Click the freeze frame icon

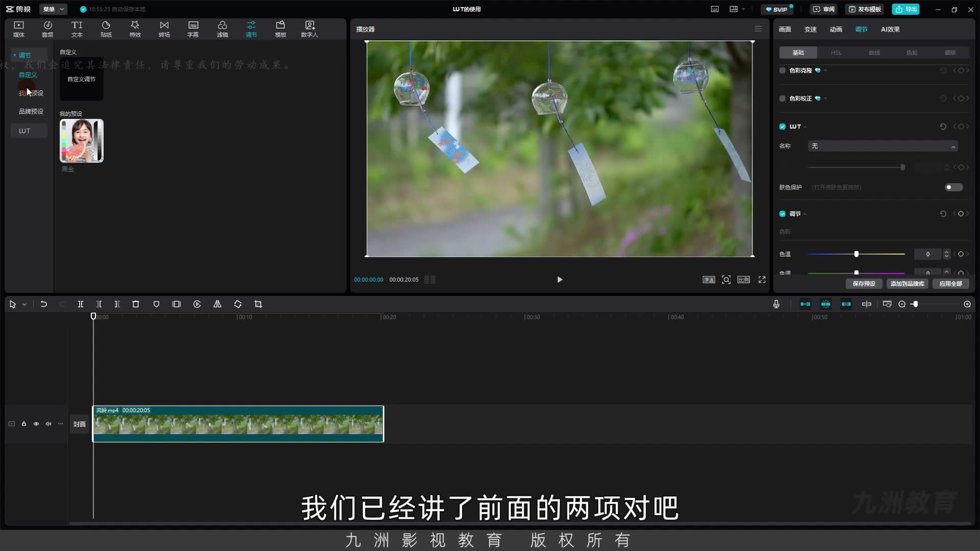point(177,304)
